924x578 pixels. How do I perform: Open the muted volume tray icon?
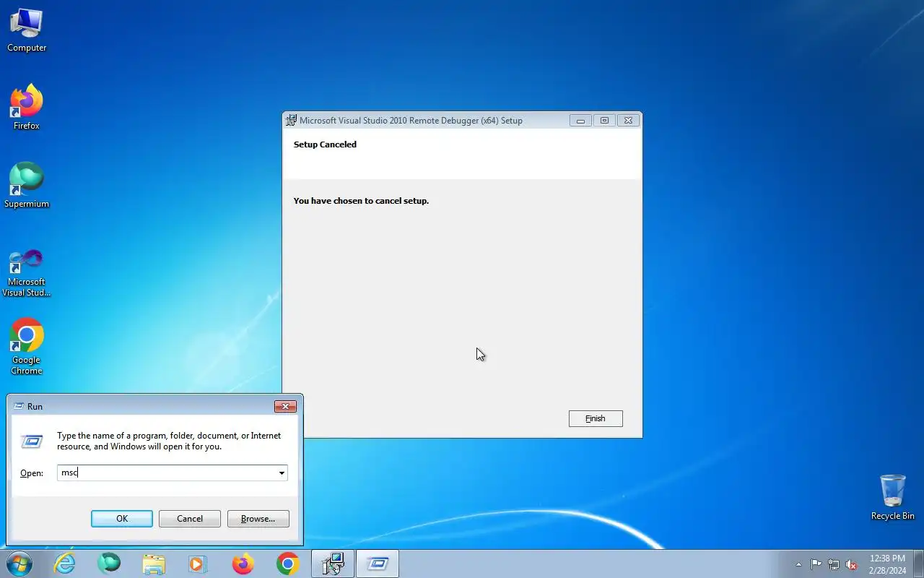click(852, 564)
